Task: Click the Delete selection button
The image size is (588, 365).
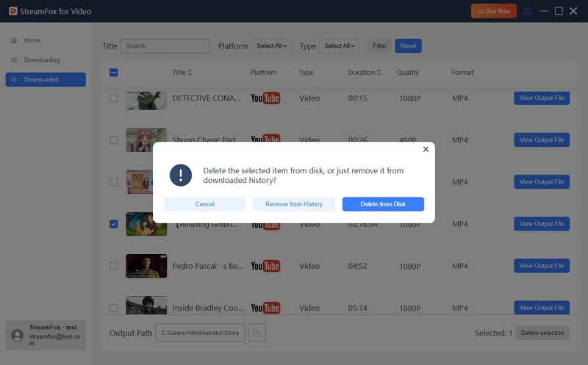Action: coord(542,333)
